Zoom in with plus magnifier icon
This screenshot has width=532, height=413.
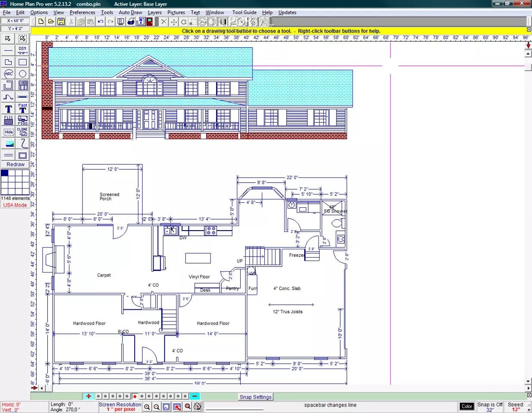[x=147, y=407]
